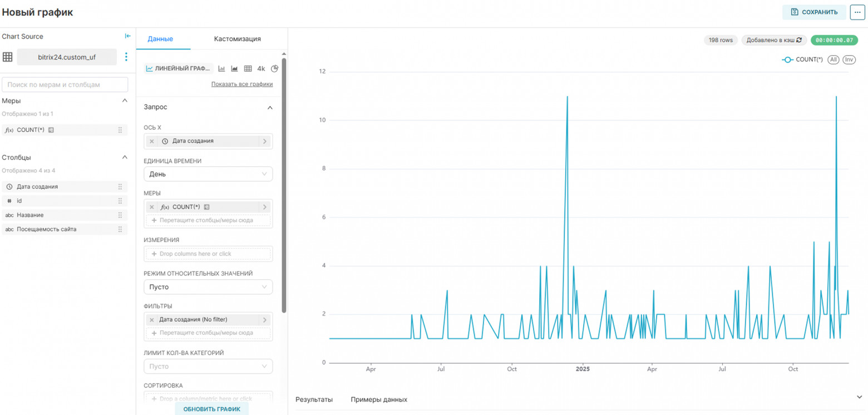Click the Inv legend invert button
This screenshot has height=415, width=868.
tap(849, 60)
